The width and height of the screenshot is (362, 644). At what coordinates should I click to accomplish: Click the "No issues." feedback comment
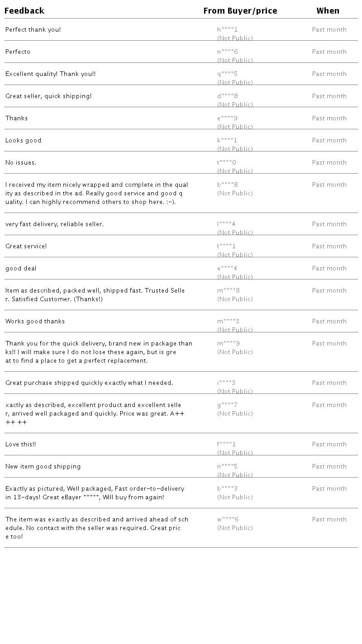coord(21,163)
